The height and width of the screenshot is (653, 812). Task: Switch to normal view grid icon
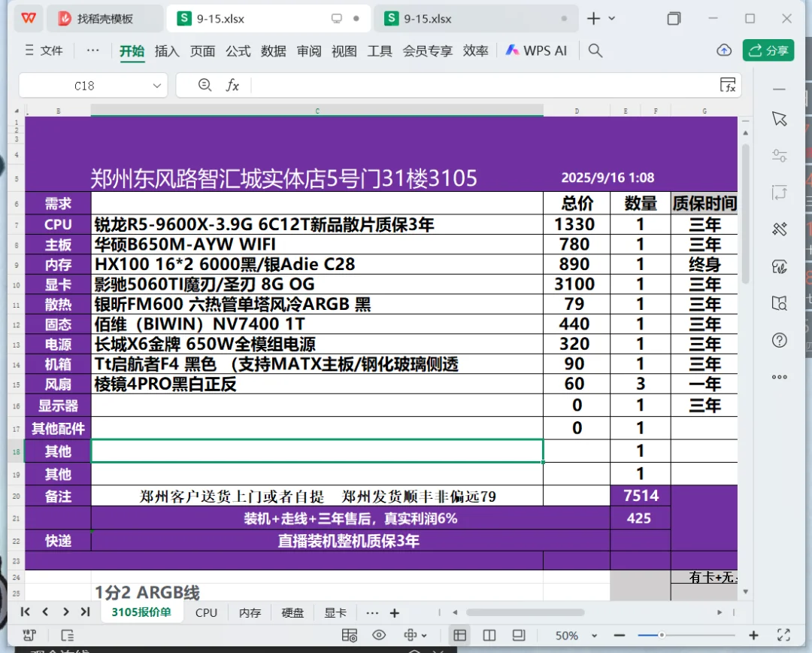(x=459, y=636)
